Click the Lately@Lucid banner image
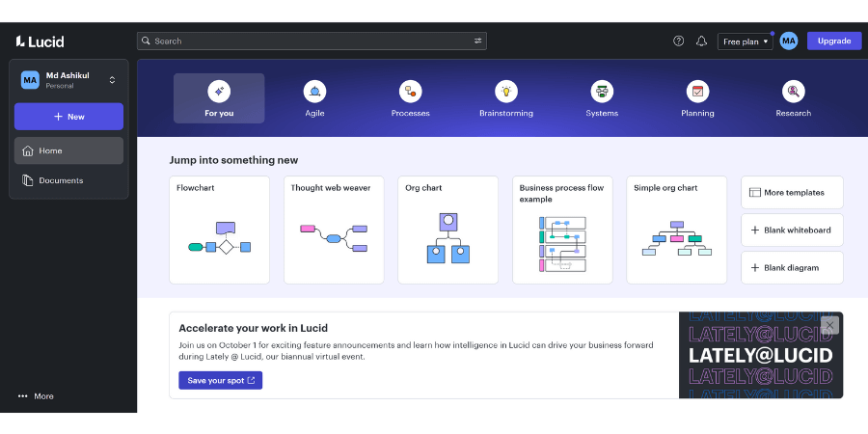 click(x=761, y=355)
